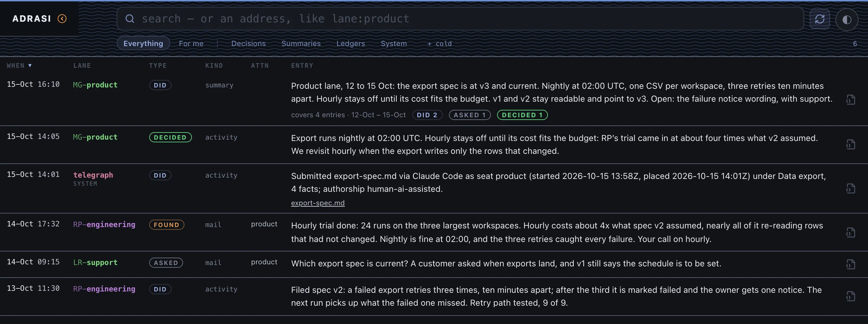The image size is (868, 324).
Task: Click MG-product lane on the 14:05 row
Action: pos(95,137)
